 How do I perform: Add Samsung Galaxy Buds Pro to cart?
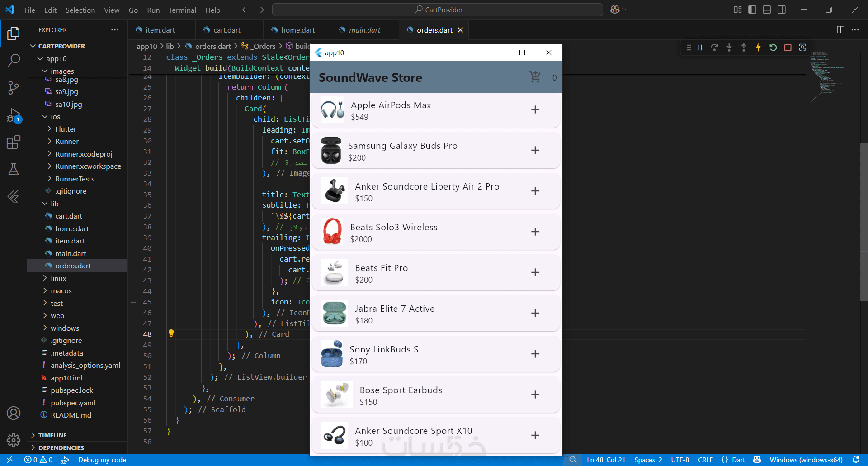point(535,151)
